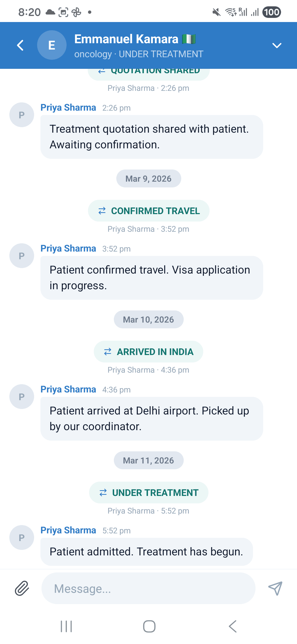Select the 'Patient admitted' message bubble

click(x=147, y=552)
